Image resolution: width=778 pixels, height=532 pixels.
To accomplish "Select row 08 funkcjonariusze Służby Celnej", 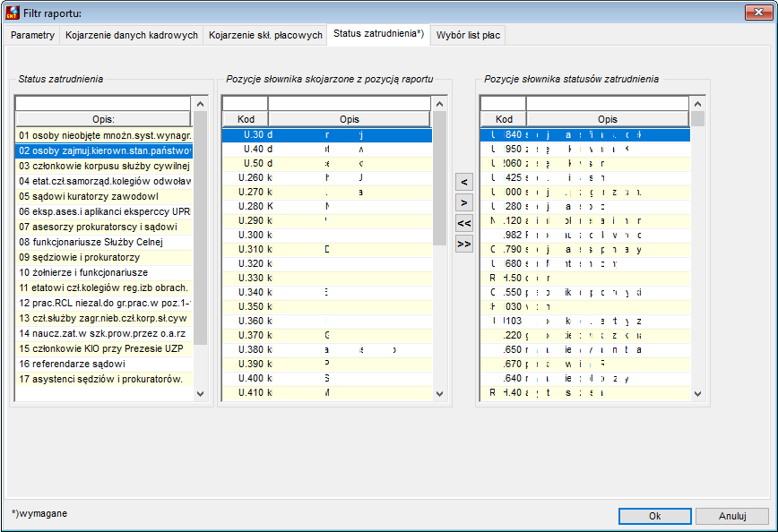I will (x=104, y=242).
